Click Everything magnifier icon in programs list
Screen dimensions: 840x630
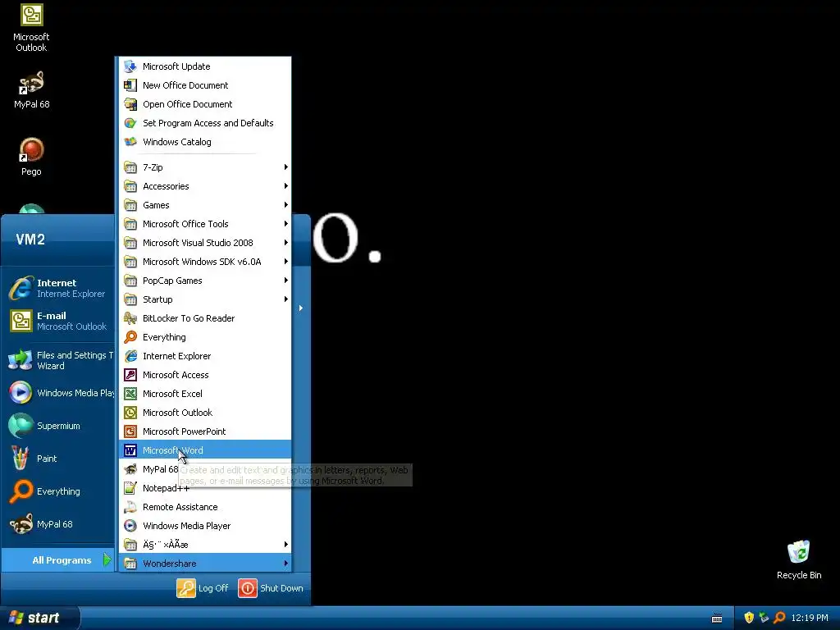tap(130, 337)
